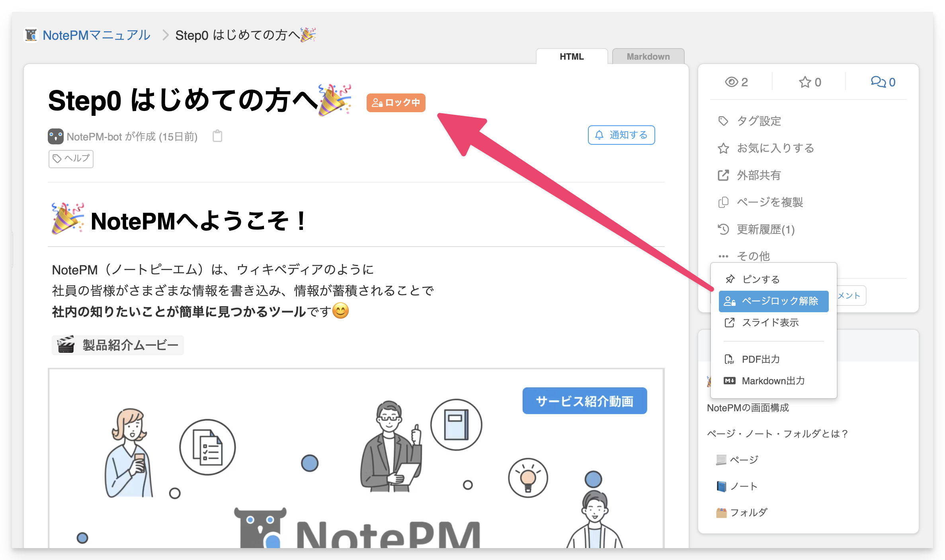This screenshot has height=560, width=945.
Task: Click the pin icon in the dropdown
Action: tap(730, 279)
